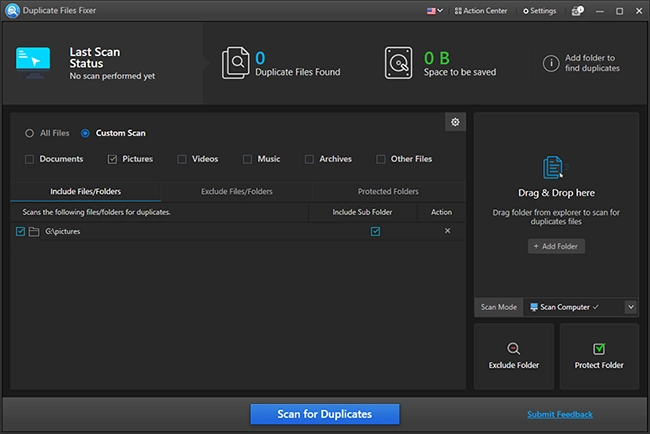Click the notification lock icon with badge
Viewport: 650px width, 434px height.
[577, 11]
